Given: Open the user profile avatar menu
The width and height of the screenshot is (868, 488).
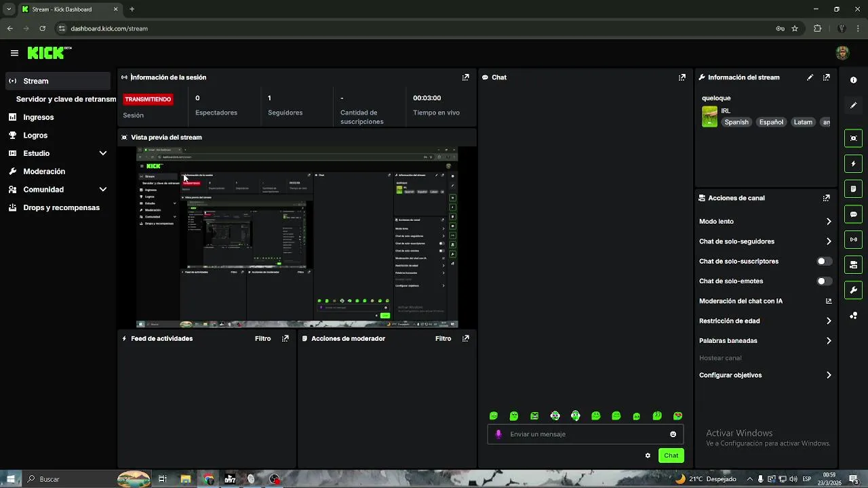Looking at the screenshot, I should (842, 53).
